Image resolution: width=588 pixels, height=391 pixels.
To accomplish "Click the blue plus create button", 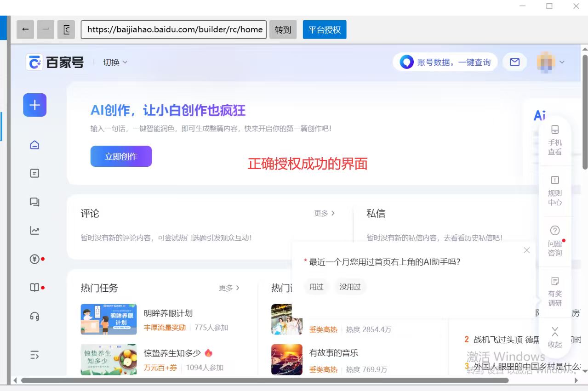I will click(x=35, y=105).
